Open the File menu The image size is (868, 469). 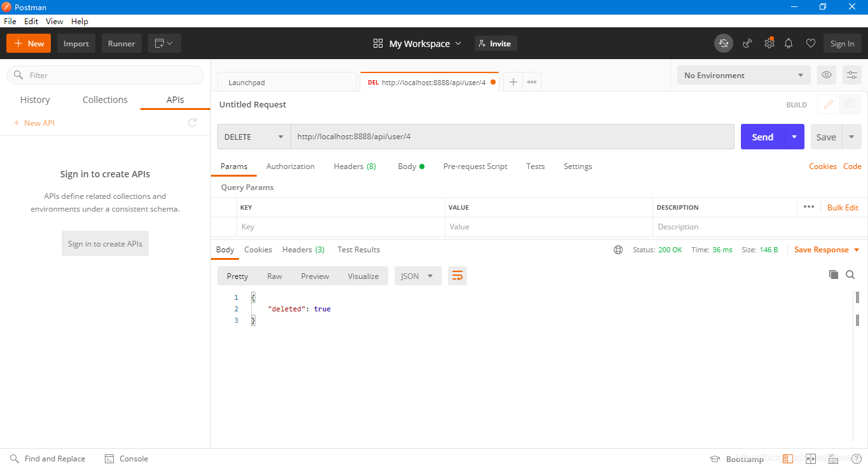click(10, 21)
